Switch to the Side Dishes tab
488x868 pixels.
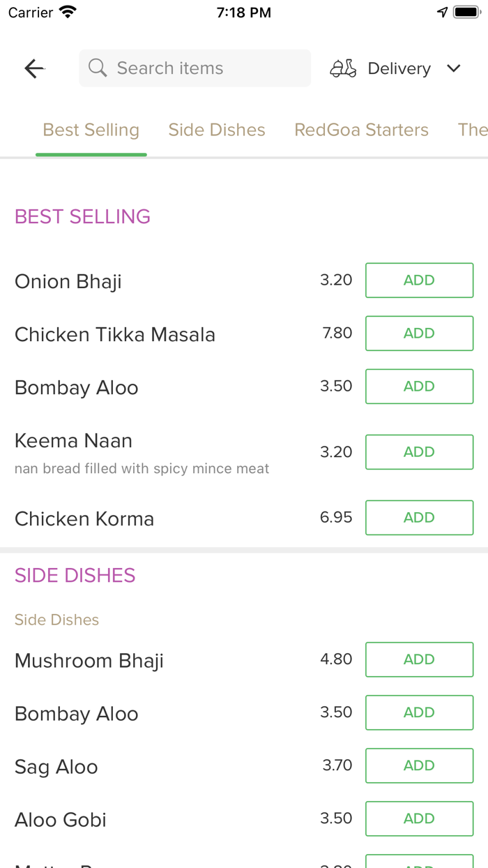217,130
